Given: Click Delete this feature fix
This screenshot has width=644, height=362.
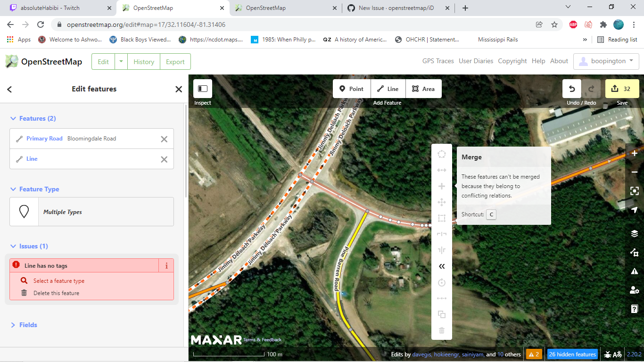Looking at the screenshot, I should (56, 293).
